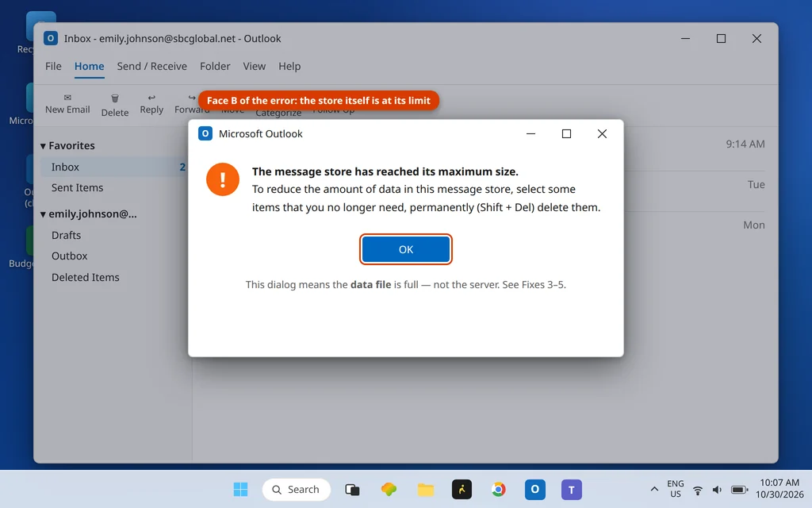This screenshot has width=812, height=508.
Task: Close the main Outlook Inbox window
Action: [x=756, y=38]
